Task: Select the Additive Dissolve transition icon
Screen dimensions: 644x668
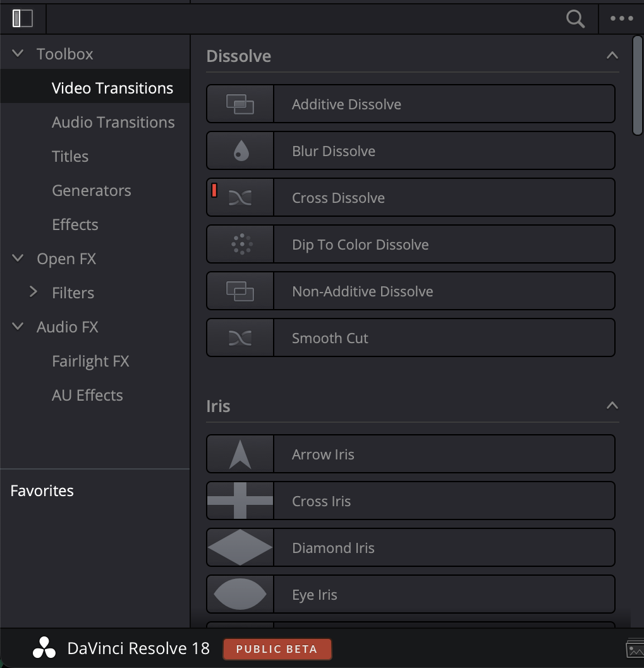Action: point(239,103)
